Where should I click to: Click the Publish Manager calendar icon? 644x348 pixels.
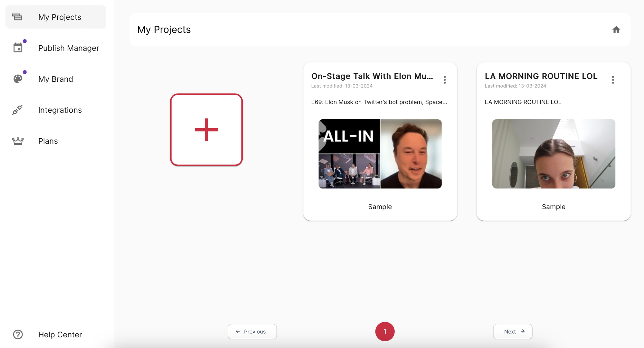coord(18,48)
